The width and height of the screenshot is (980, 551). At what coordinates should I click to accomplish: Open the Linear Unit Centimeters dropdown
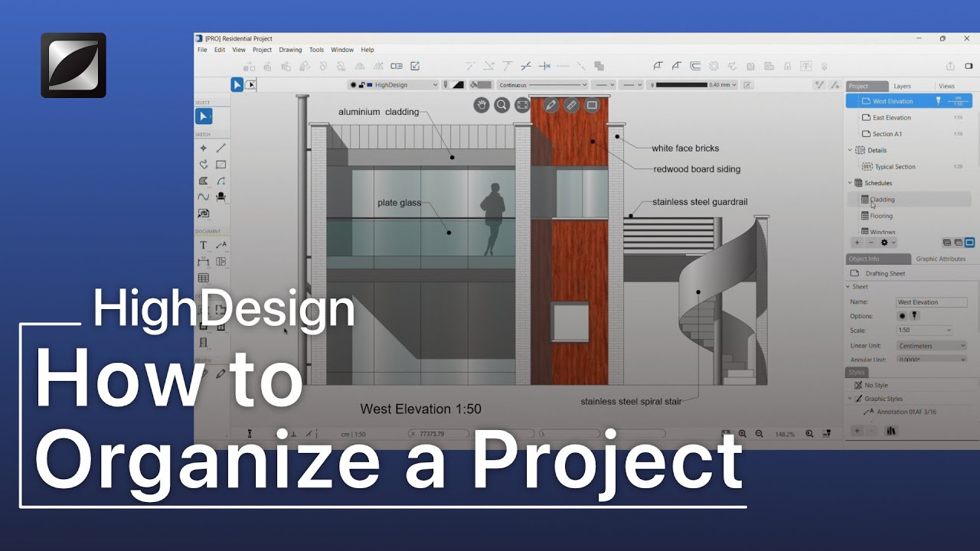932,346
